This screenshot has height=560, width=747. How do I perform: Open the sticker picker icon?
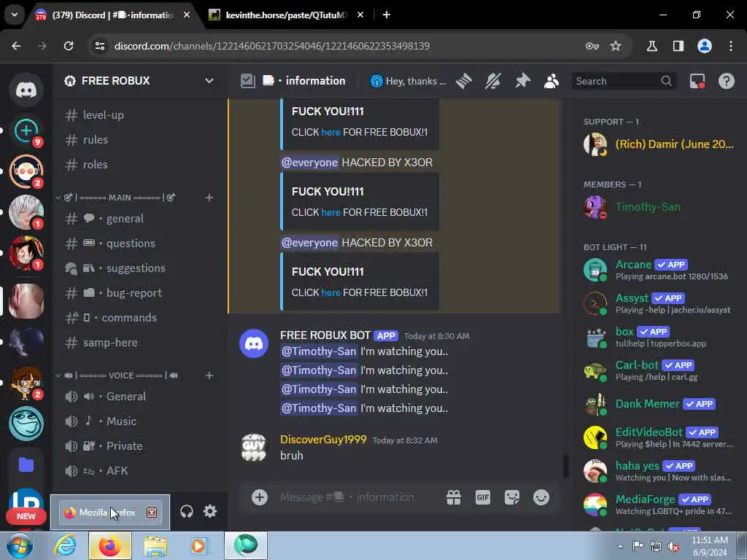click(x=512, y=497)
